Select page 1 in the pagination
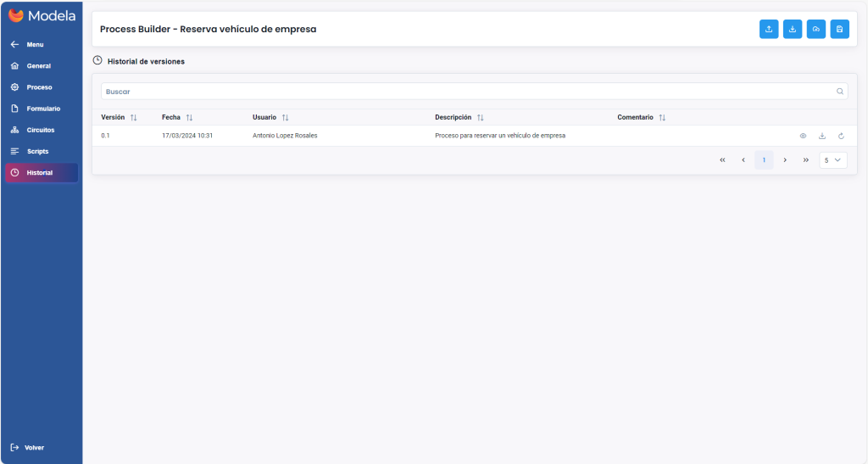 764,159
